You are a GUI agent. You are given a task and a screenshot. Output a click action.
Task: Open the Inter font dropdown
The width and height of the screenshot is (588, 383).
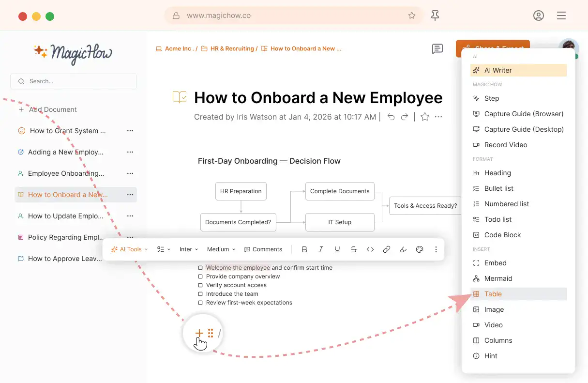188,249
